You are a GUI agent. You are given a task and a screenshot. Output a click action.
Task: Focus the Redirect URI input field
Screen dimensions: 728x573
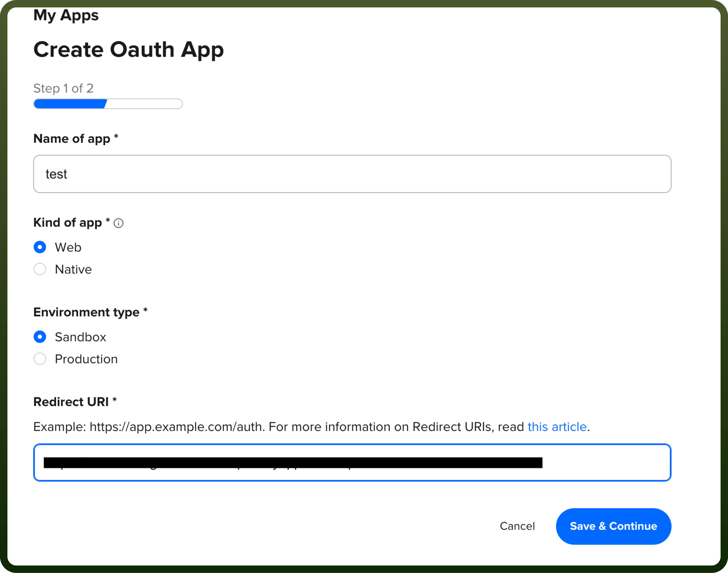coord(352,463)
